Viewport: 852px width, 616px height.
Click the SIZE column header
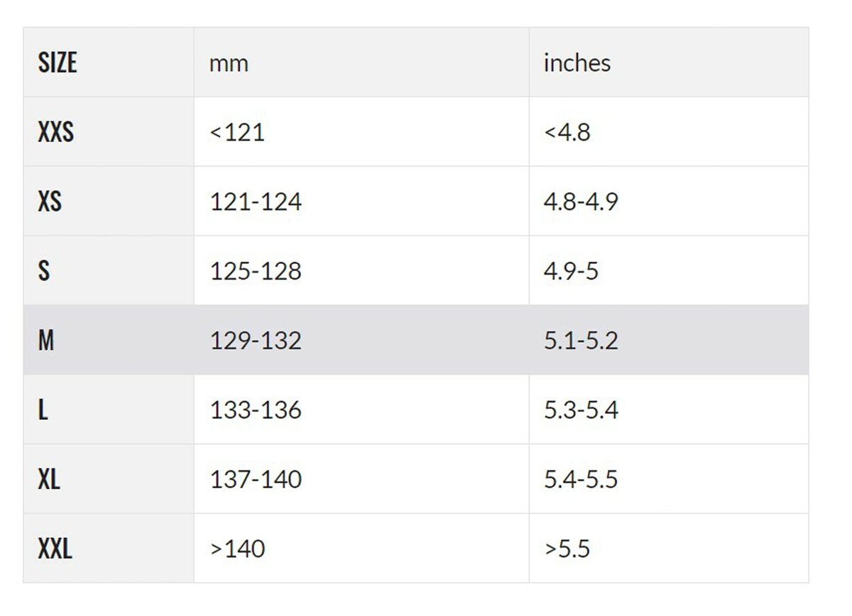coord(58,63)
